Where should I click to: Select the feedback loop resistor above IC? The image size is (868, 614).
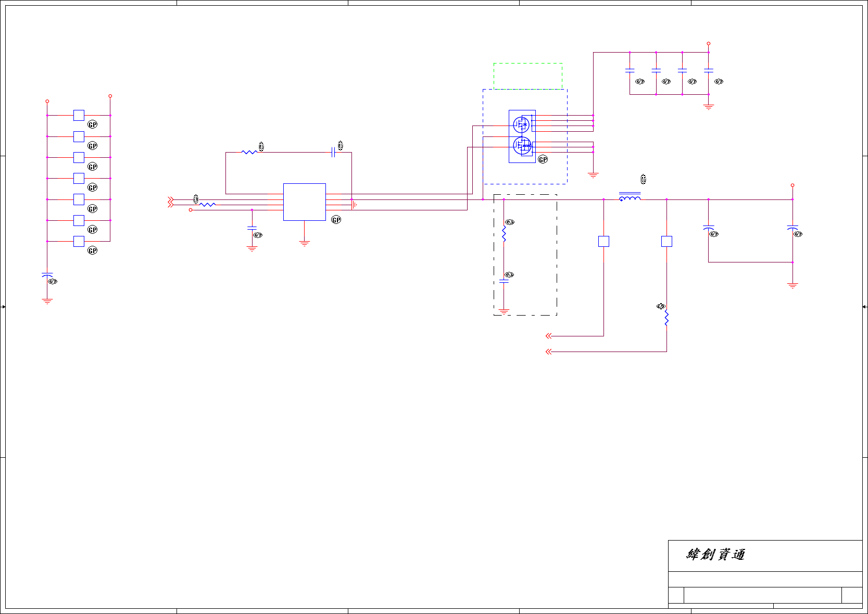pos(249,152)
